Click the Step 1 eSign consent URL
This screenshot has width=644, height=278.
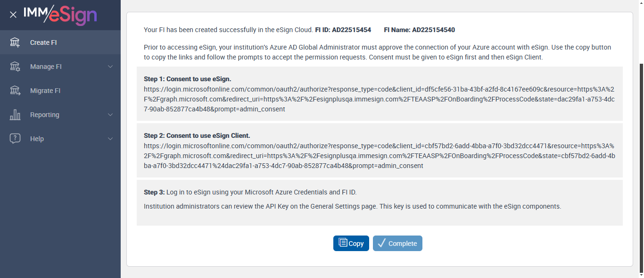click(379, 99)
